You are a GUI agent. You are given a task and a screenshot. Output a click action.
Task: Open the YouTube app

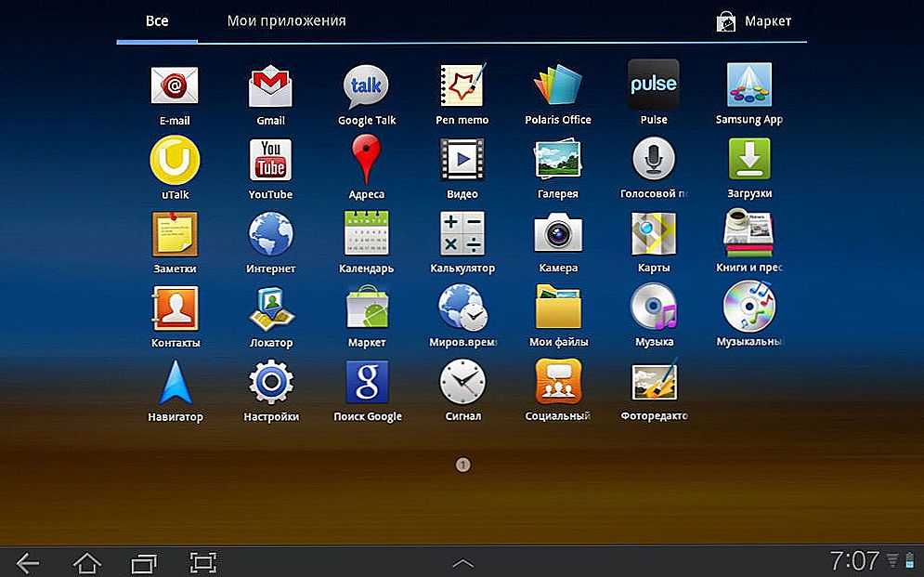(270, 160)
